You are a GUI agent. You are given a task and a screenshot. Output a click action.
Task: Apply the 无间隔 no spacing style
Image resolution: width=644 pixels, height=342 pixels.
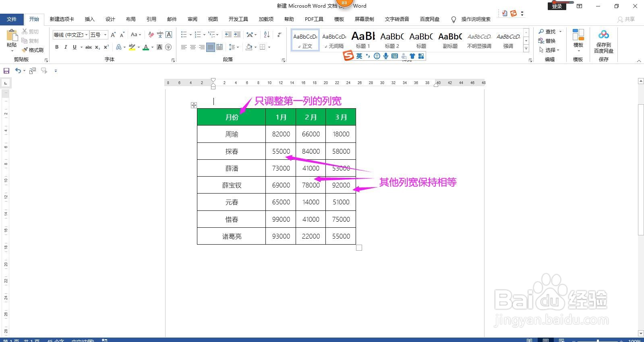tap(334, 40)
